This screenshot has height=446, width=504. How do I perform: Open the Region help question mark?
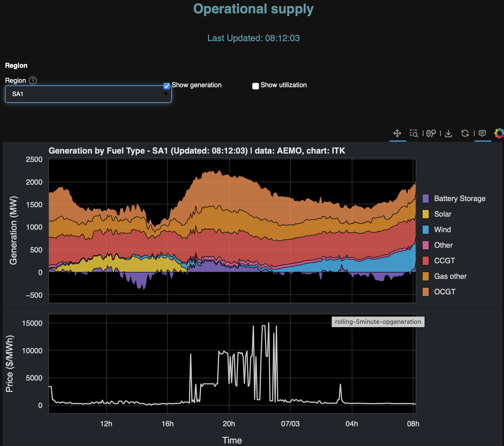click(33, 81)
